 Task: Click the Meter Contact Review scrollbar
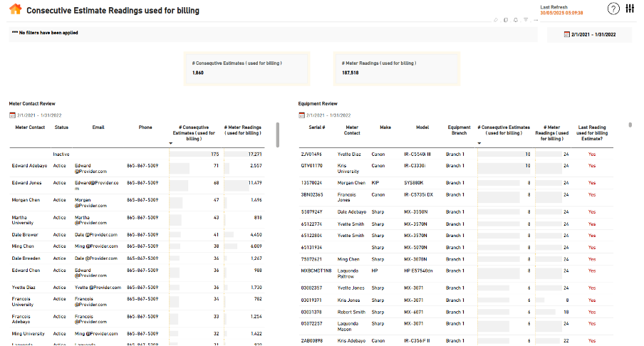click(x=278, y=135)
